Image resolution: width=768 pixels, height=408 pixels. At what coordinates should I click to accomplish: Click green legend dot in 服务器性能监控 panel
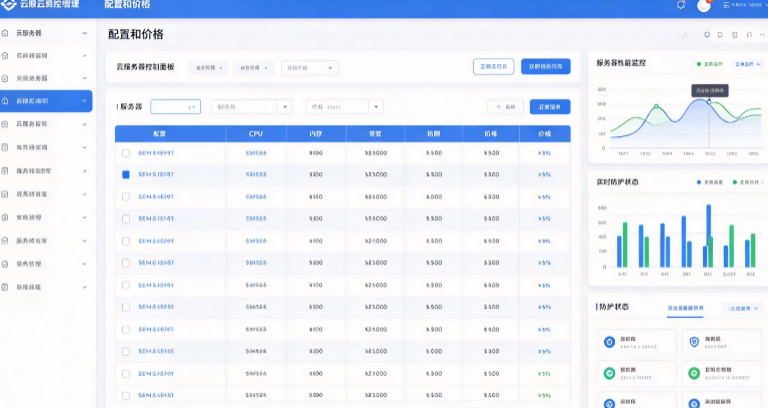699,64
